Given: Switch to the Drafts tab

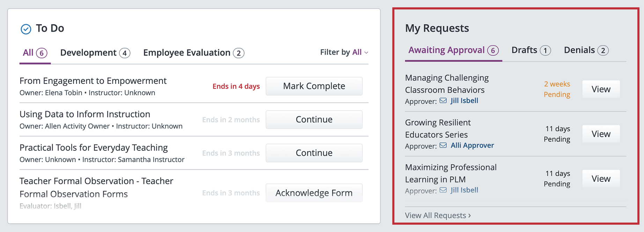Looking at the screenshot, I should pos(531,50).
